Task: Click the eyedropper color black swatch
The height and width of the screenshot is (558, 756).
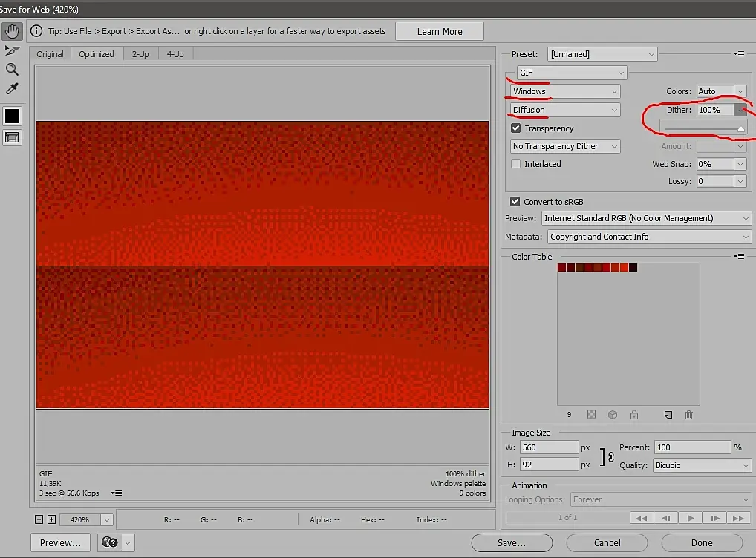Action: coord(12,116)
